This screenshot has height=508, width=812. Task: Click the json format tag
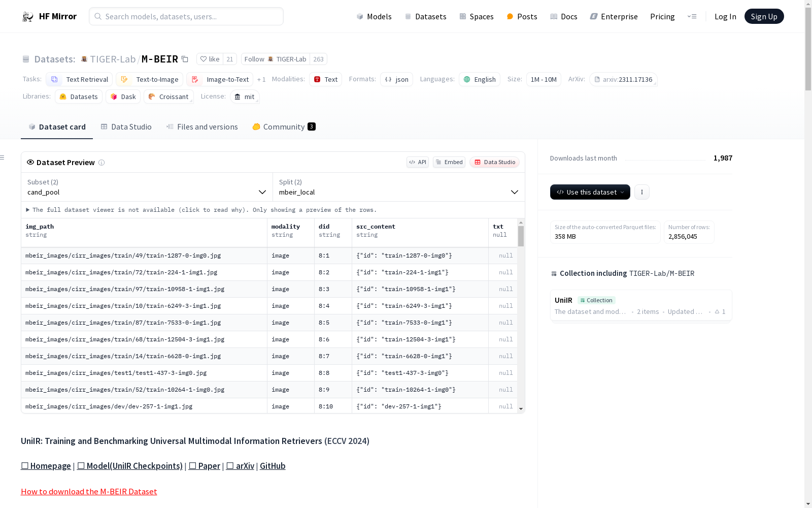pyautogui.click(x=396, y=79)
